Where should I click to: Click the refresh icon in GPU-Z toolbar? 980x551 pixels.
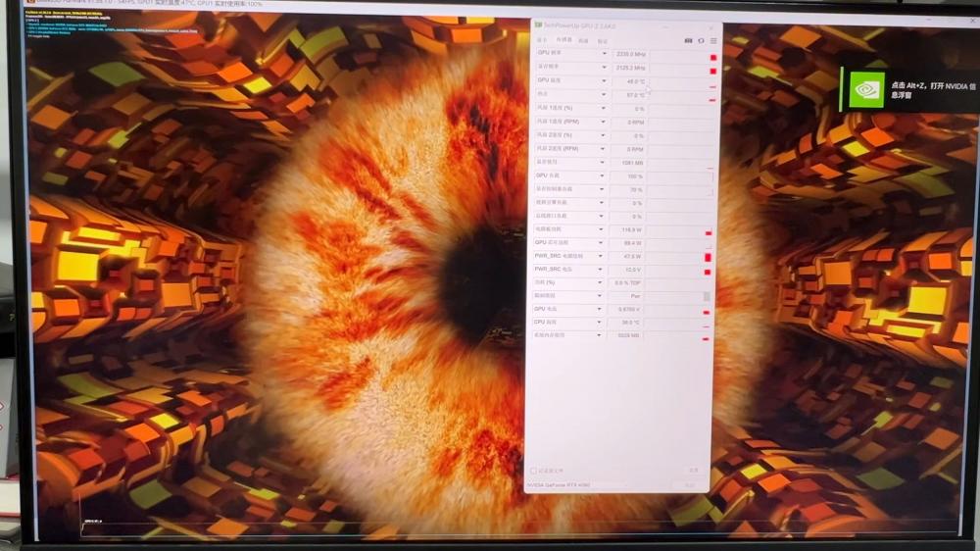coord(701,40)
